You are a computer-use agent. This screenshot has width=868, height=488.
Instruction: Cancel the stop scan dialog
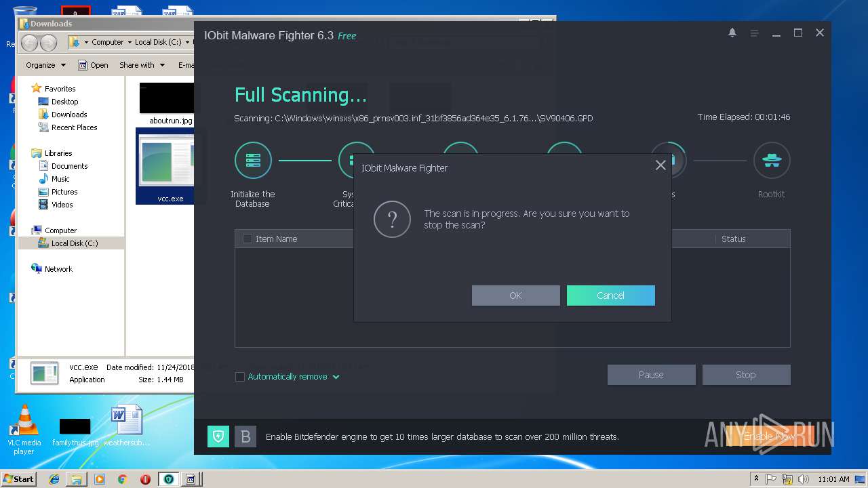(x=611, y=296)
